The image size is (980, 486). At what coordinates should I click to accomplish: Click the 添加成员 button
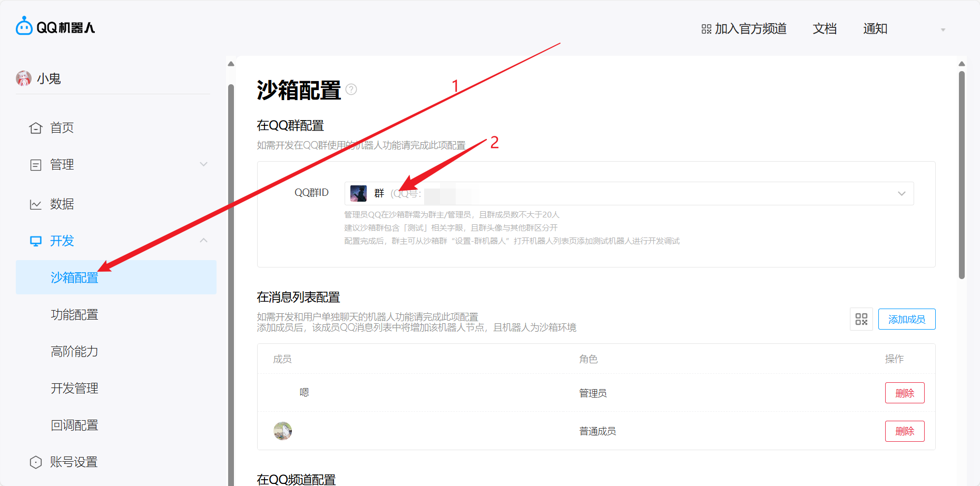pos(907,319)
